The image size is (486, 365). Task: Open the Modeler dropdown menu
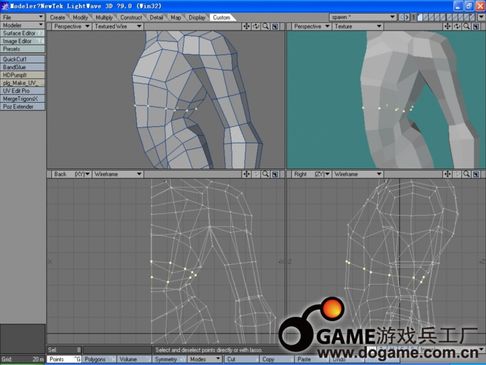pyautogui.click(x=22, y=25)
